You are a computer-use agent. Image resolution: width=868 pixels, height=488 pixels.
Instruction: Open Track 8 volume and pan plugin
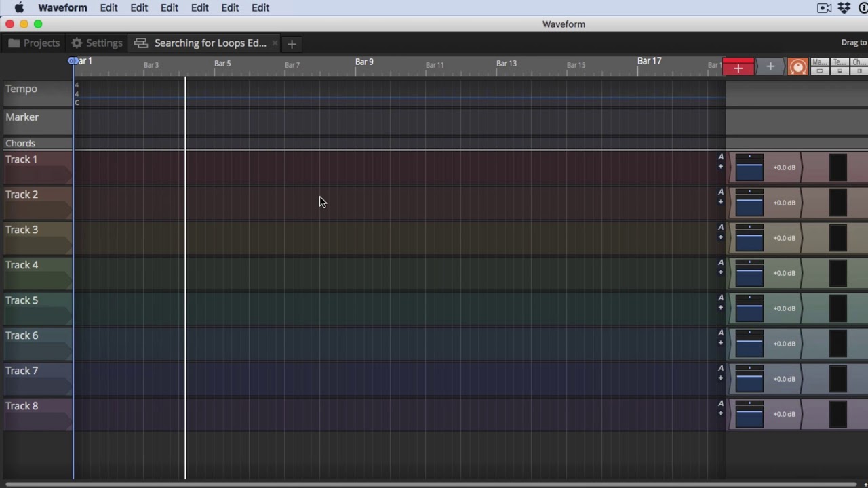tap(749, 414)
